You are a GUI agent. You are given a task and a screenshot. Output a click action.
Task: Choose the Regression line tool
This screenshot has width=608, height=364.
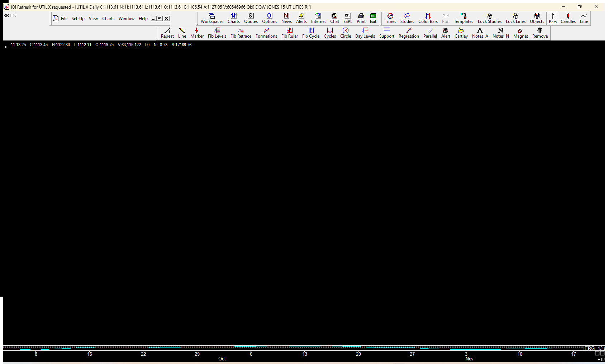coord(409,33)
